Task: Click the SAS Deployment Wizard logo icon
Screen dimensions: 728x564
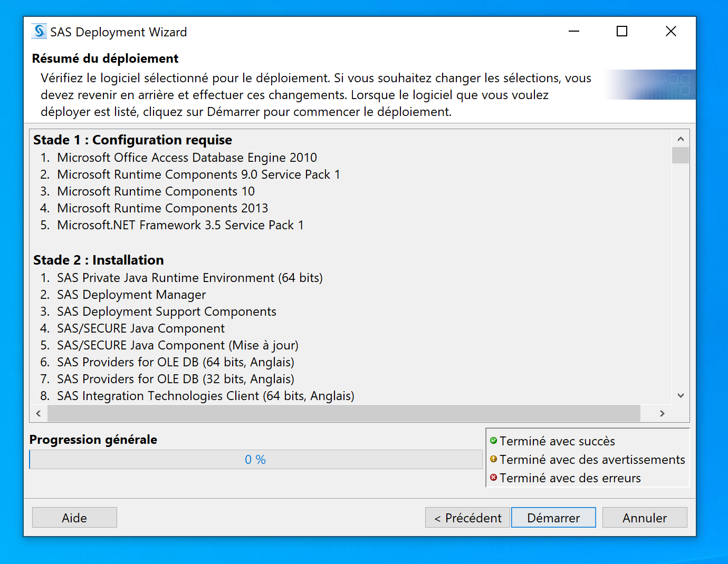Action: point(39,32)
